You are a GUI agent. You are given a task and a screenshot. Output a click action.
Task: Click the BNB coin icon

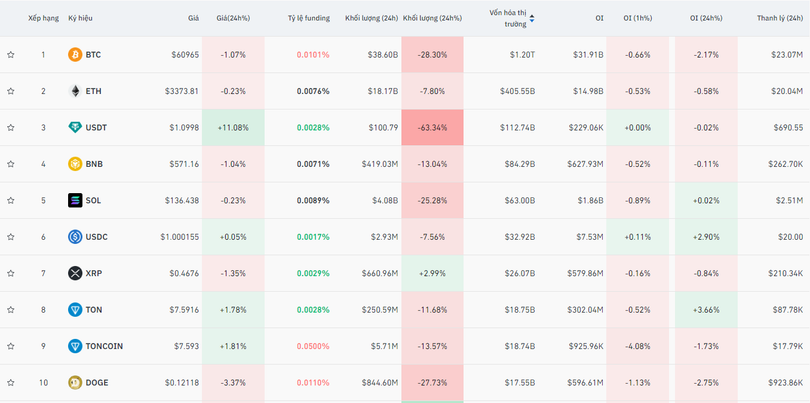click(x=75, y=164)
